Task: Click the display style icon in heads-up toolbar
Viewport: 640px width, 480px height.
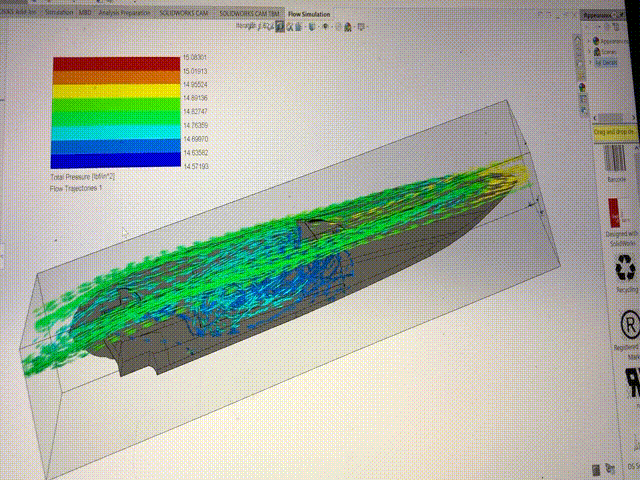Action: [311, 27]
